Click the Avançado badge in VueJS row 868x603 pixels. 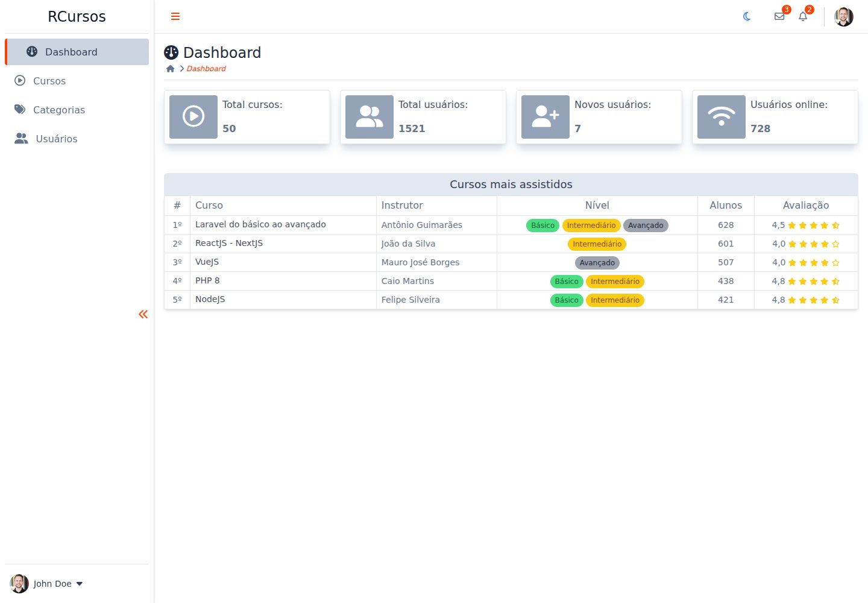coord(597,263)
